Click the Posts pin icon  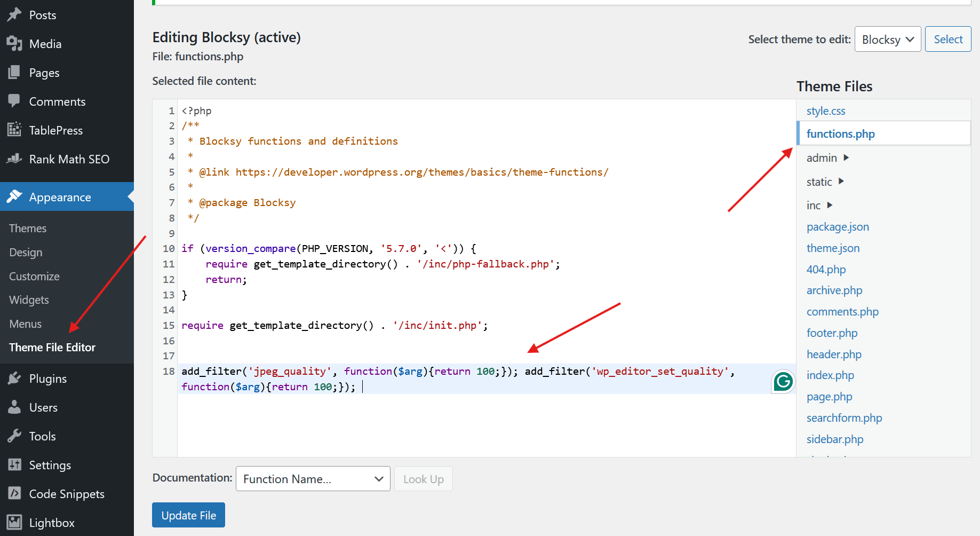point(15,14)
